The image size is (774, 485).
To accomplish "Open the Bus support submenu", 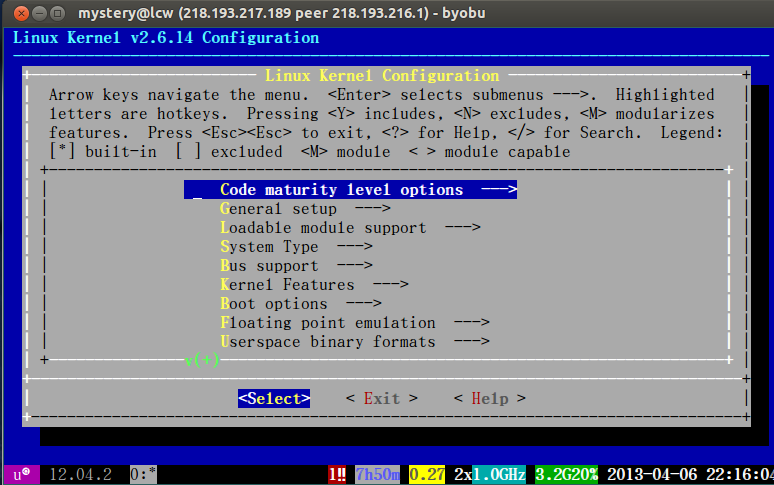I will 296,265.
